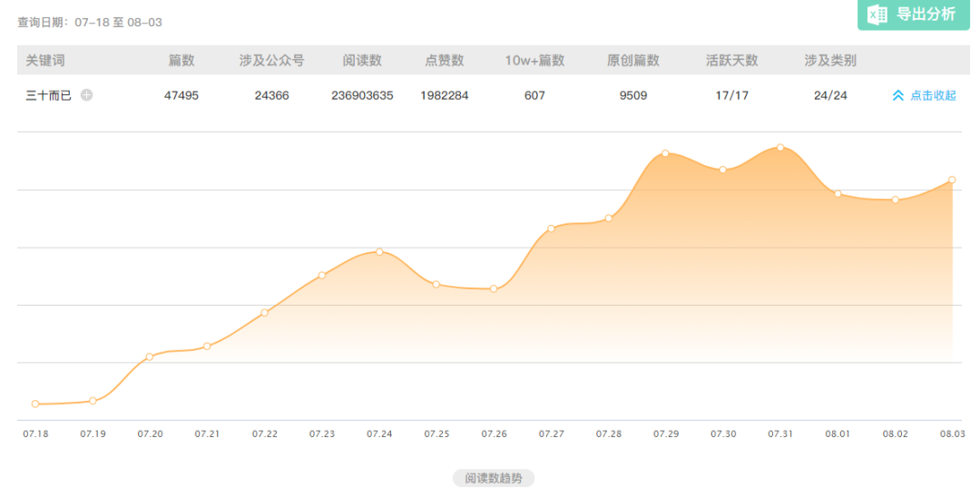Click the 9509 original articles value

pos(633,95)
